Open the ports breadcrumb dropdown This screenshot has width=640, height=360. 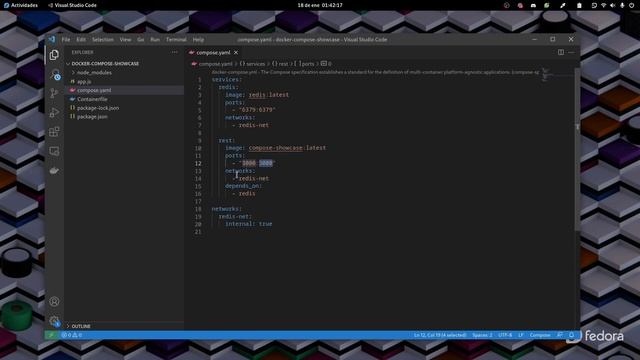[x=304, y=64]
